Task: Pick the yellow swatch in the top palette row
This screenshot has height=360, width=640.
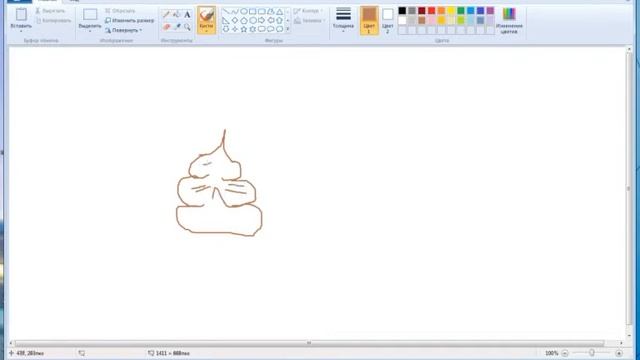Action: [x=451, y=11]
